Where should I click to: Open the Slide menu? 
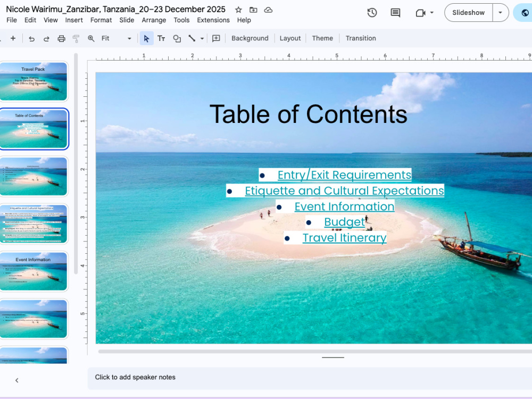[127, 20]
